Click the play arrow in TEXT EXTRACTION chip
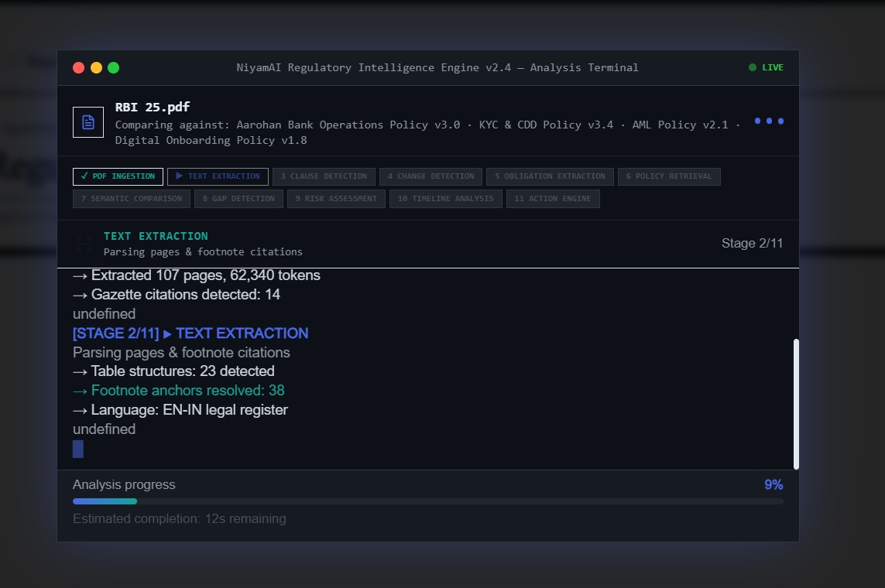 tap(179, 176)
